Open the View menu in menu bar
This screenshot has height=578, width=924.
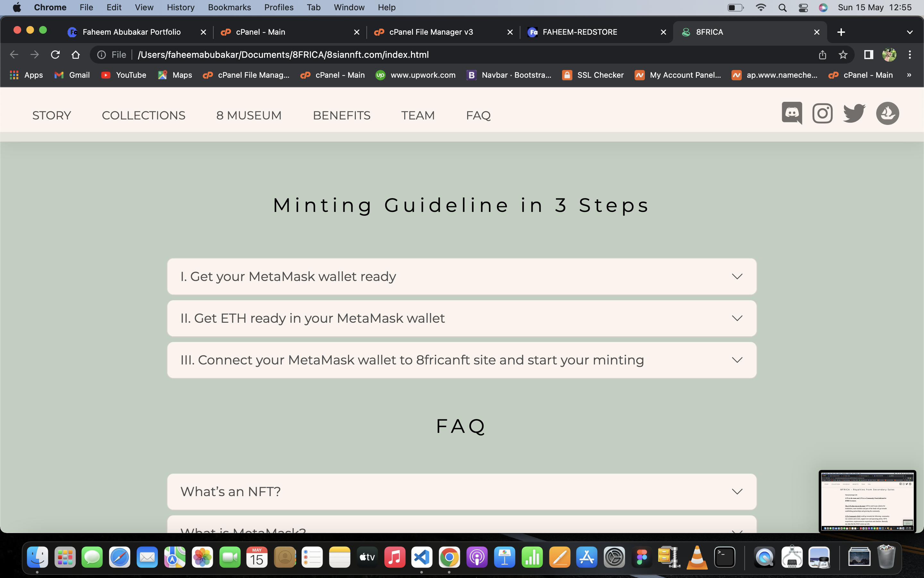click(144, 8)
